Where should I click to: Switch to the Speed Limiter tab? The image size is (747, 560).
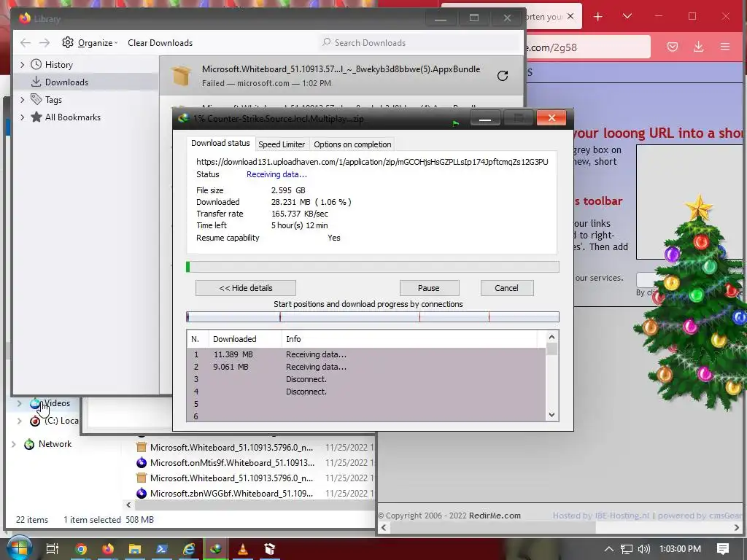pyautogui.click(x=282, y=144)
